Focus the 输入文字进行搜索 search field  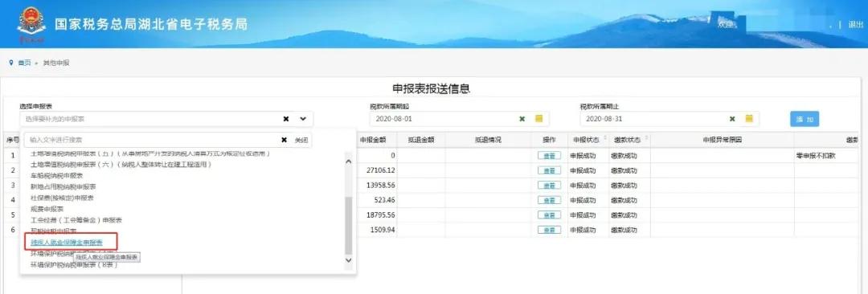(x=152, y=140)
